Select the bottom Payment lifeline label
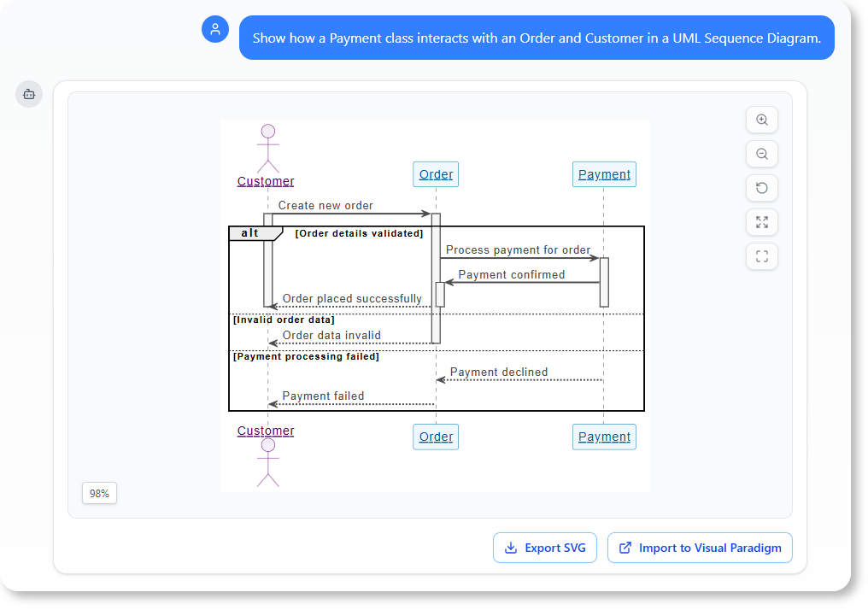 604,437
